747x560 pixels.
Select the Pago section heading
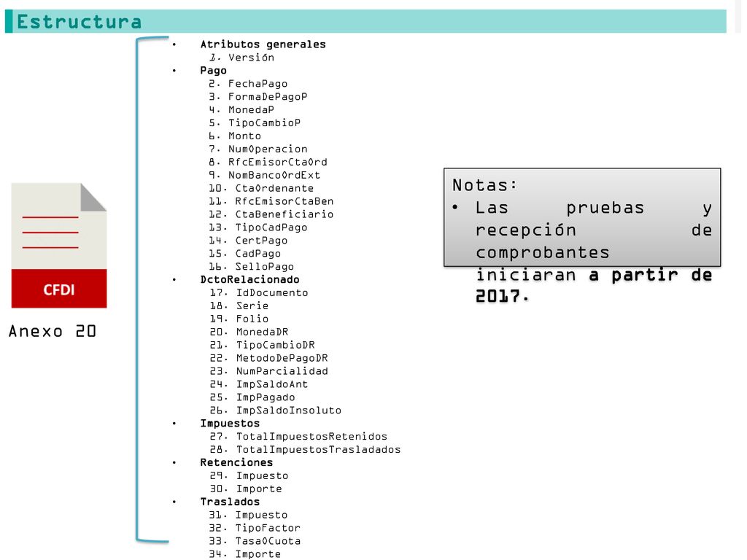tap(214, 71)
